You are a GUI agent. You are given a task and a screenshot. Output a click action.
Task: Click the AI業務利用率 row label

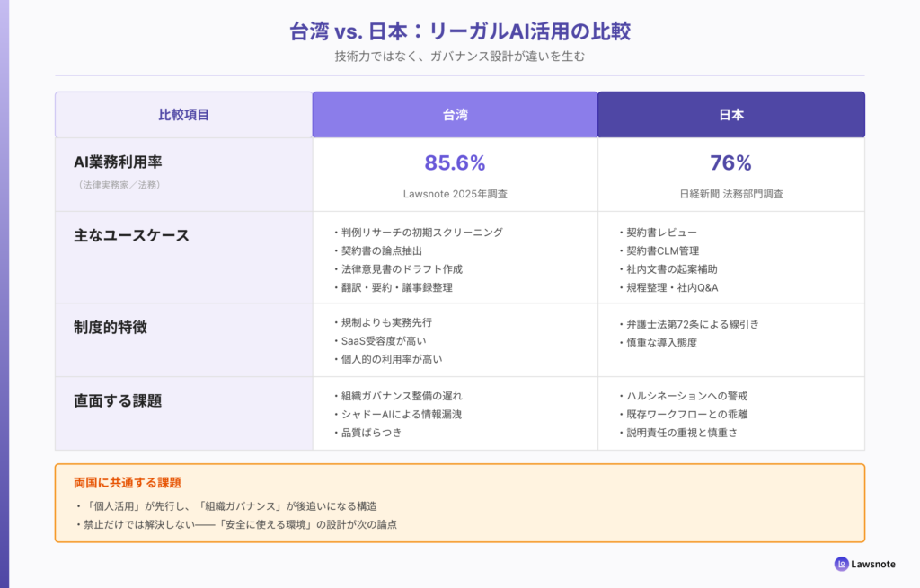pos(118,162)
